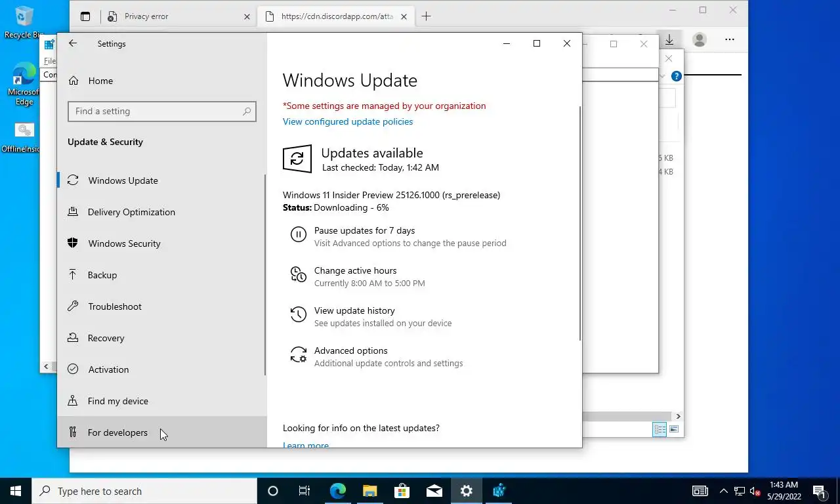
Task: Click the Updates available refresh icon
Action: (x=297, y=159)
